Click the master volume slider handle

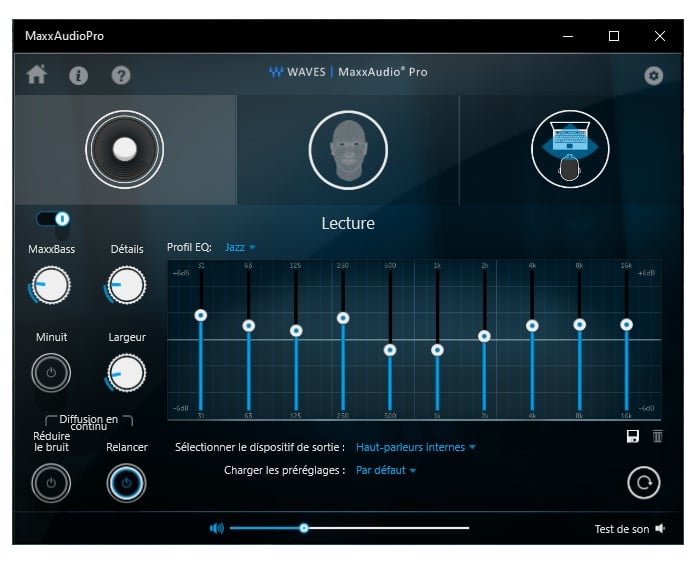point(304,528)
